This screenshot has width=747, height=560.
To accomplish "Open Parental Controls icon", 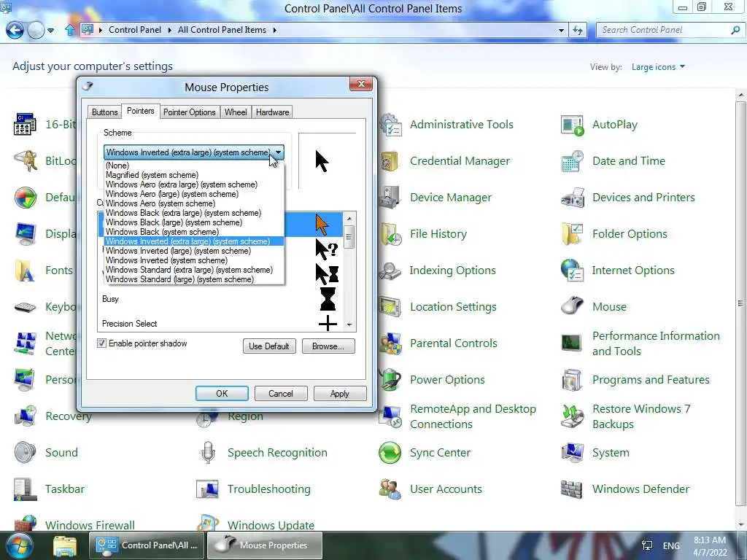I will tap(392, 343).
